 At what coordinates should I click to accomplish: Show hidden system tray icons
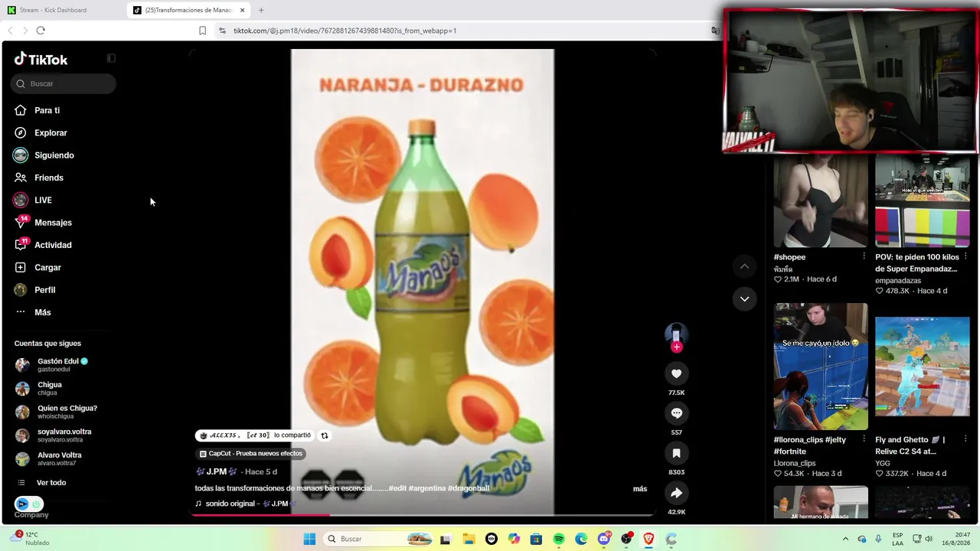tap(845, 539)
